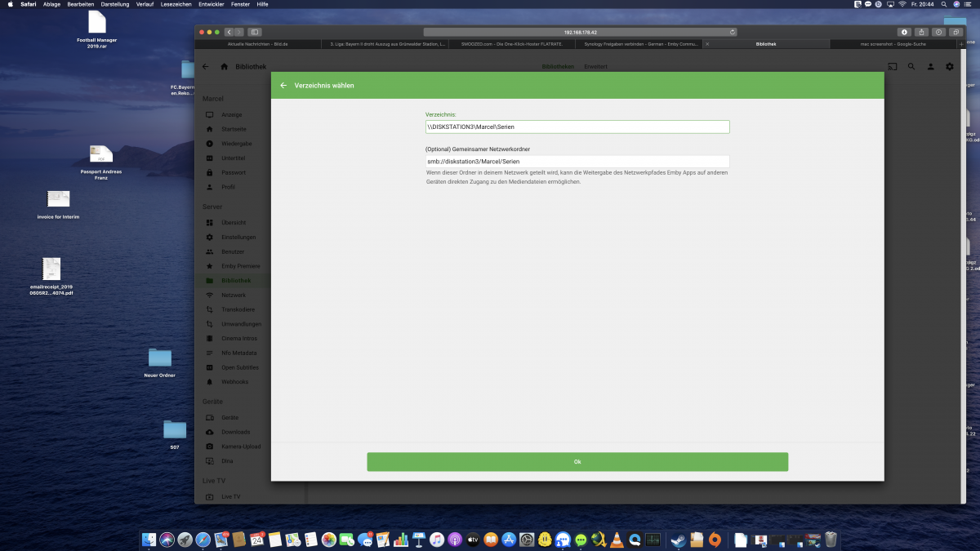Open Passwort in the sidebar
The image size is (980, 551).
tap(233, 172)
